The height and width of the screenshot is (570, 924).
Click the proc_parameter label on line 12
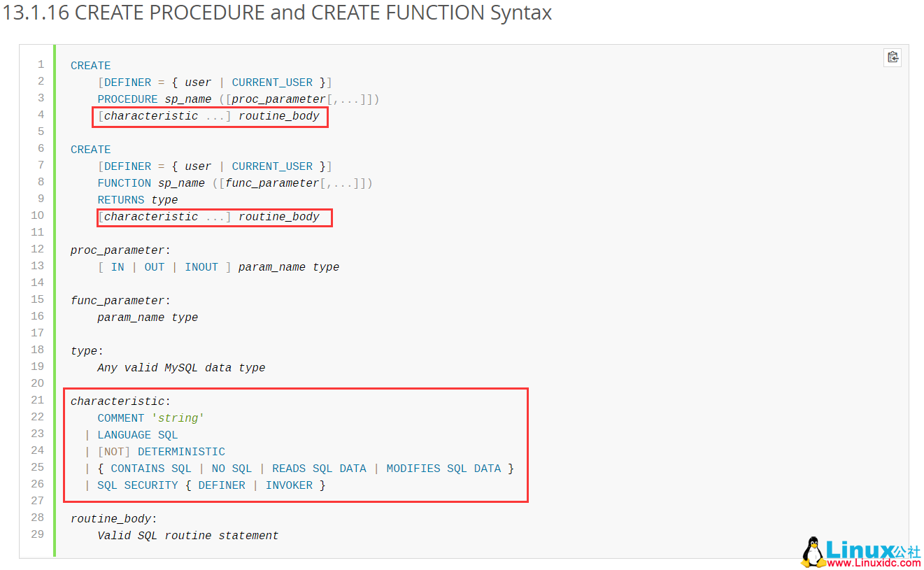coord(118,250)
